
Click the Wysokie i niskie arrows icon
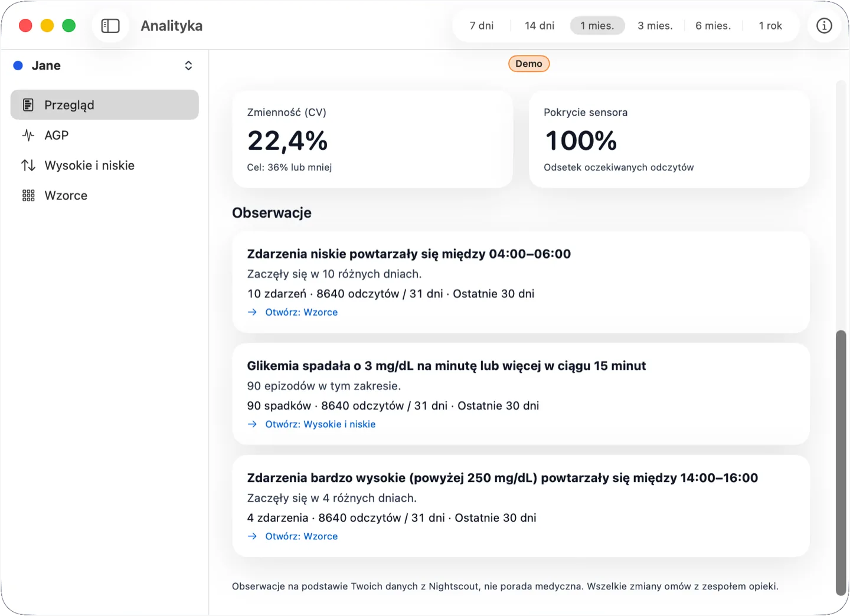point(28,165)
